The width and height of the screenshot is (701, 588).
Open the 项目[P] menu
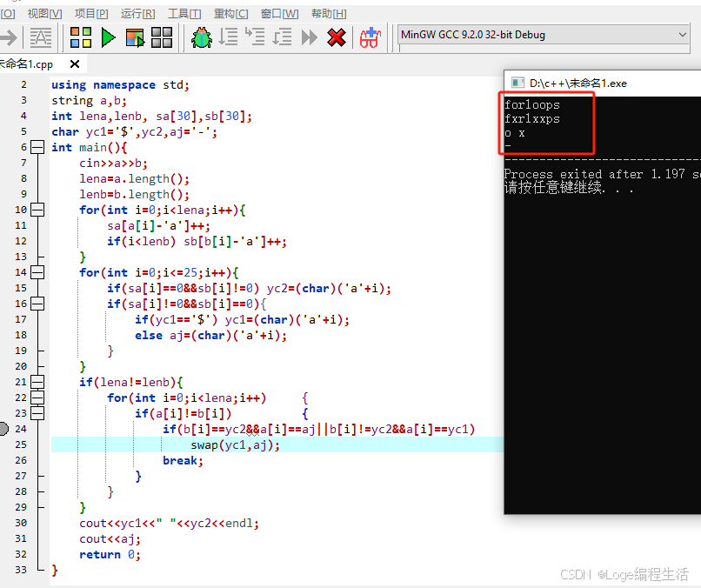(91, 14)
